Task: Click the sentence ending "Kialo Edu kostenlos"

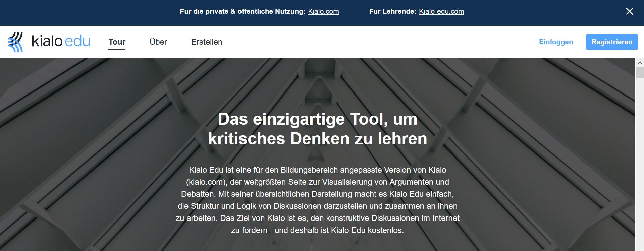Action: [317, 230]
